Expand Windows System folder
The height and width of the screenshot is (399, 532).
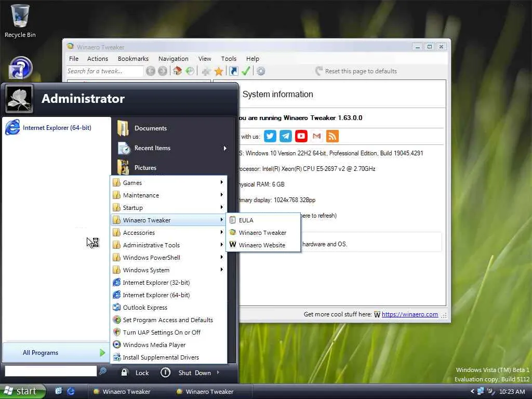point(169,270)
